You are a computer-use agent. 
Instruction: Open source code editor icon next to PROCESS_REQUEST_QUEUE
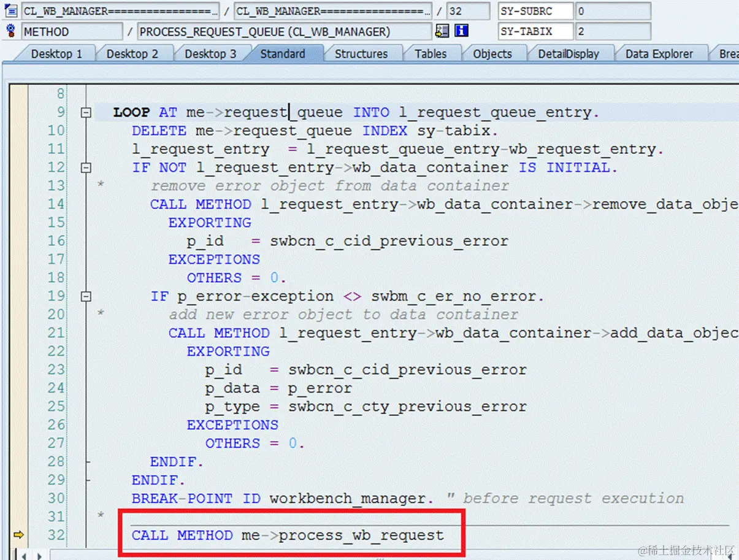(x=442, y=31)
